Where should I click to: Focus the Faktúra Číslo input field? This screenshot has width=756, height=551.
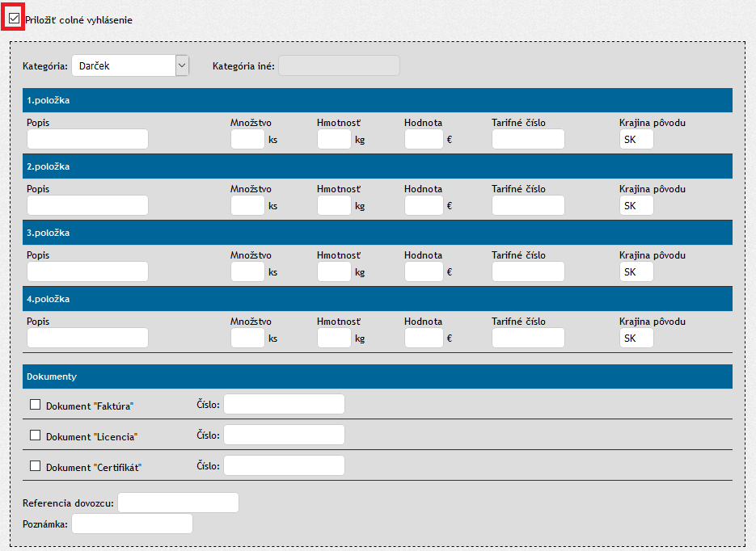pyautogui.click(x=284, y=404)
